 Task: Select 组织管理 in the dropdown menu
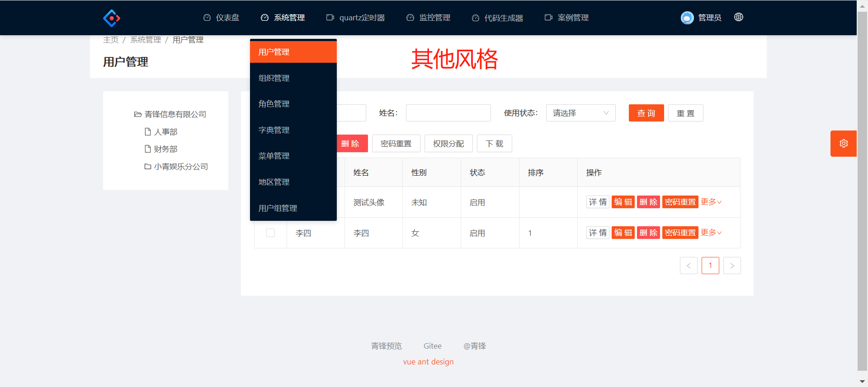293,78
